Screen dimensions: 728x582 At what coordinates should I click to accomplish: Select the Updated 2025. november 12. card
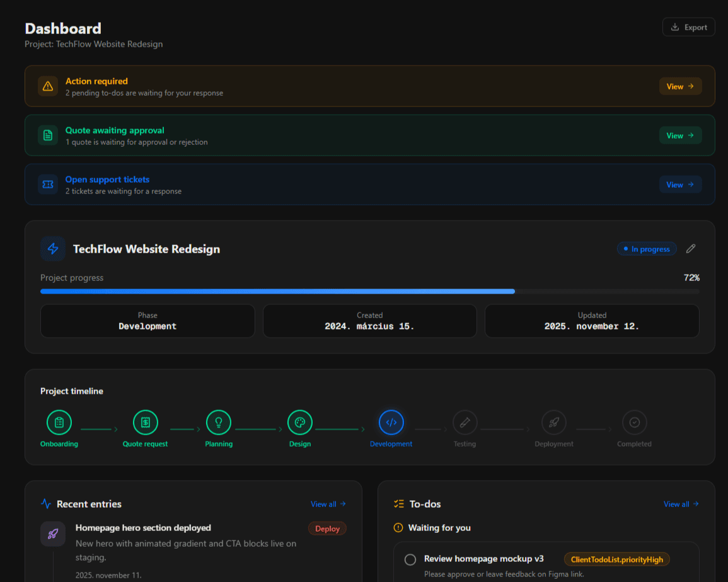click(x=592, y=321)
